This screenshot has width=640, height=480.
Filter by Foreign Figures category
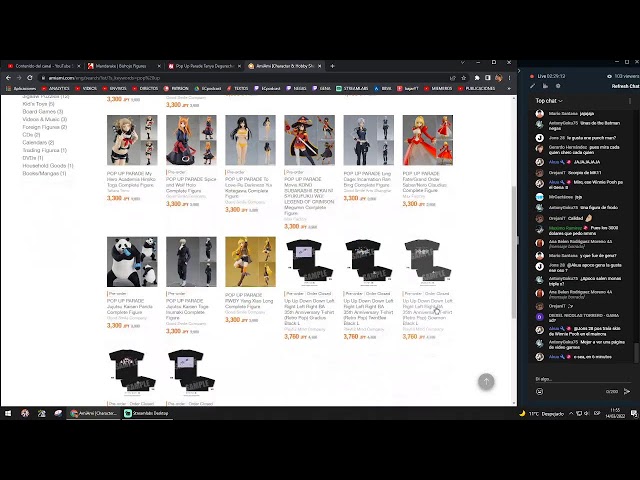tap(44, 127)
